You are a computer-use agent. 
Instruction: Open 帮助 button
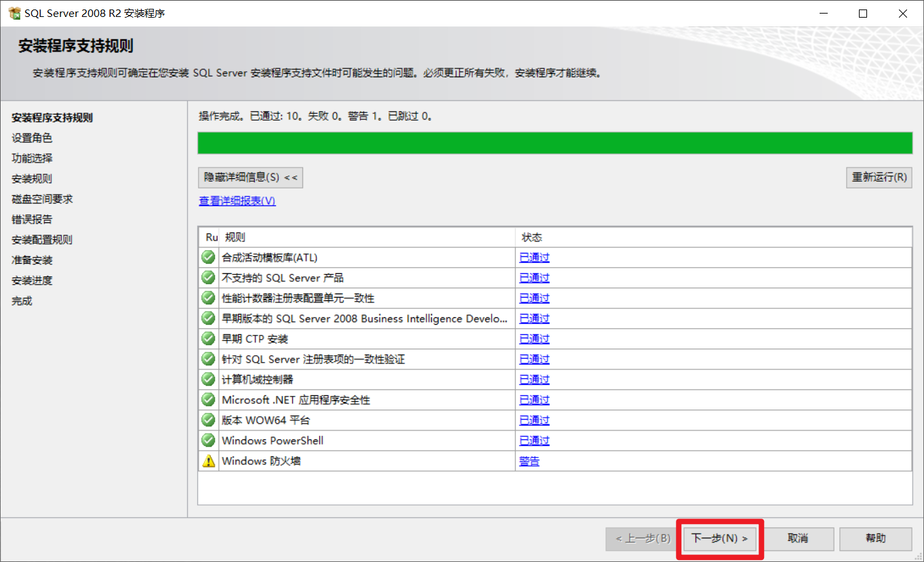[876, 538]
